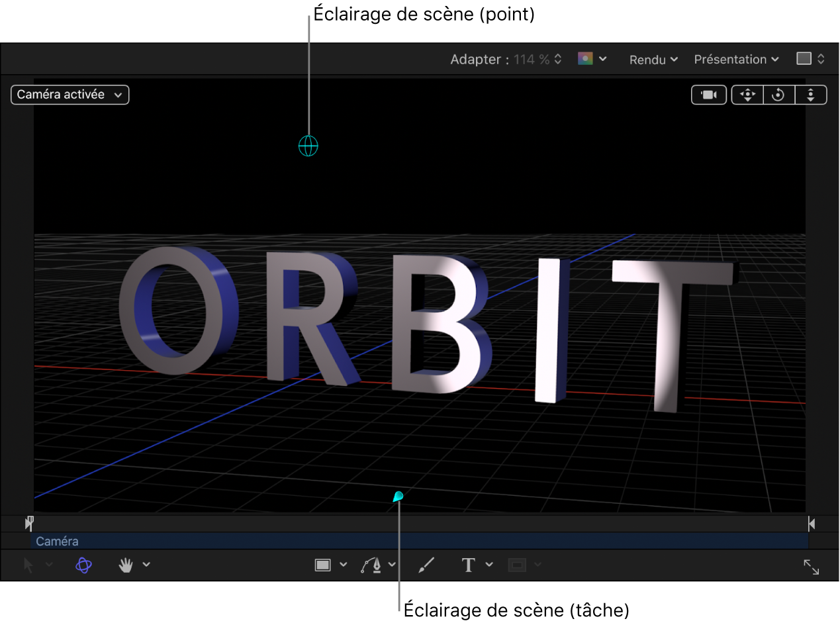Screen dimensions: 840x625
Task: Select the Rectangle shape tool
Action: 323,565
